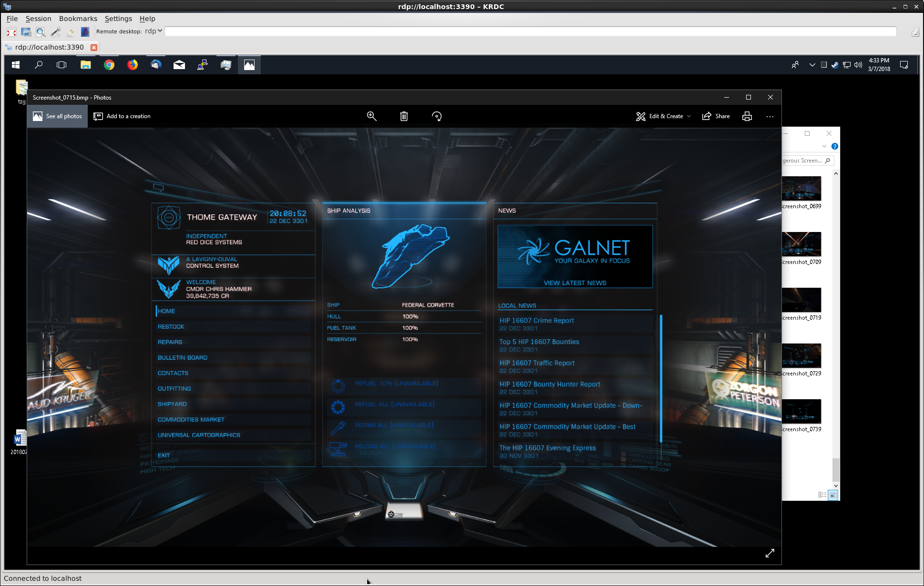Click the 4:33 PM taskbar clock
Viewport: 924px width, 586px height.
[x=879, y=65]
